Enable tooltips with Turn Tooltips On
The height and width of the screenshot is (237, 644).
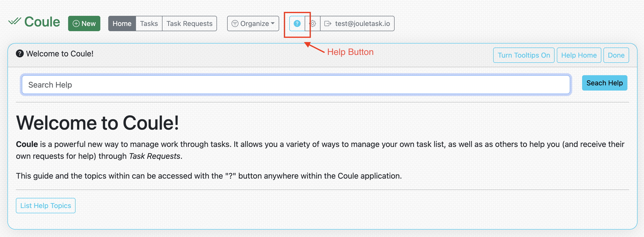coord(524,55)
